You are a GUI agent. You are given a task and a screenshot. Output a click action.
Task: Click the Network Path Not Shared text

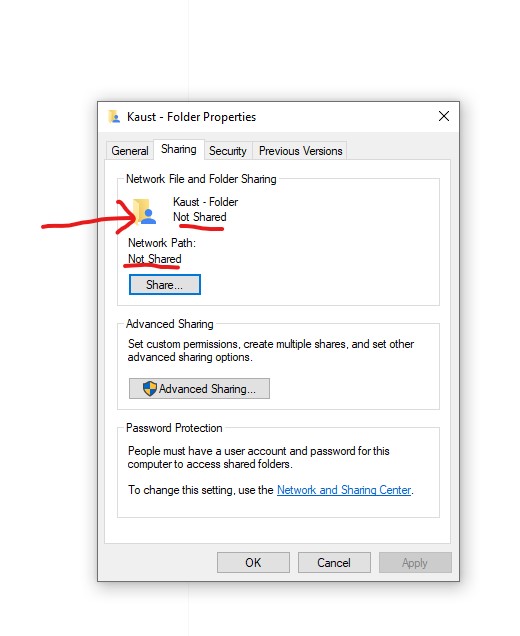(155, 259)
